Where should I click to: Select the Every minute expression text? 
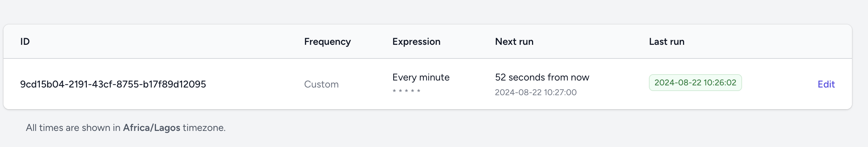click(x=421, y=77)
